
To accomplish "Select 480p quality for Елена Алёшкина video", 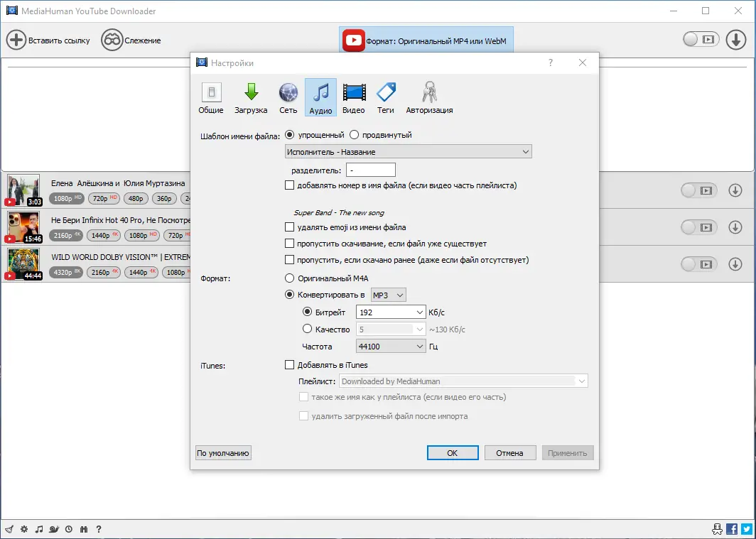I will coord(136,198).
